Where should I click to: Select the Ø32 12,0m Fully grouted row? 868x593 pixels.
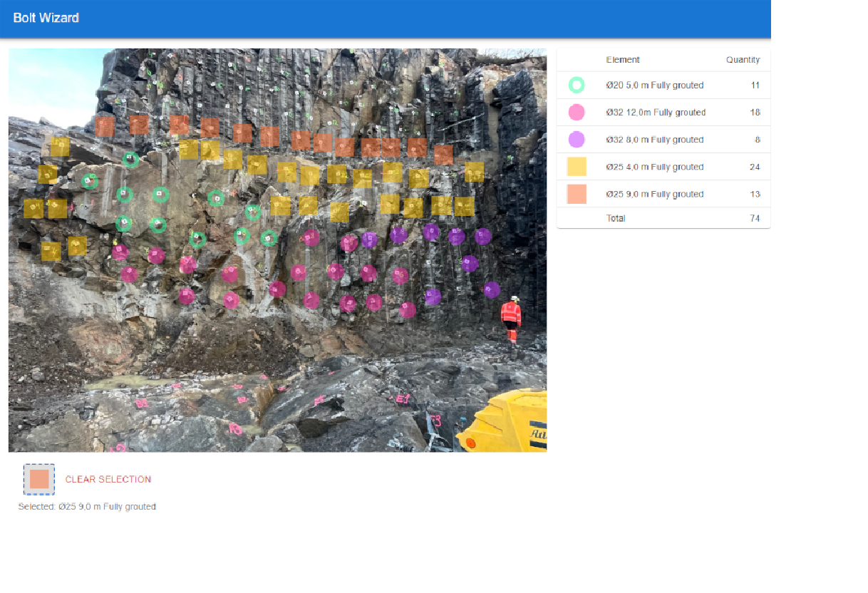pos(656,113)
